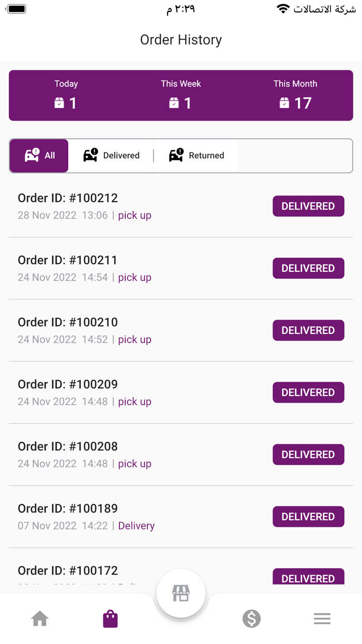Tap DELIVERED badge for order #100189
The height and width of the screenshot is (644, 362).
coord(308,517)
